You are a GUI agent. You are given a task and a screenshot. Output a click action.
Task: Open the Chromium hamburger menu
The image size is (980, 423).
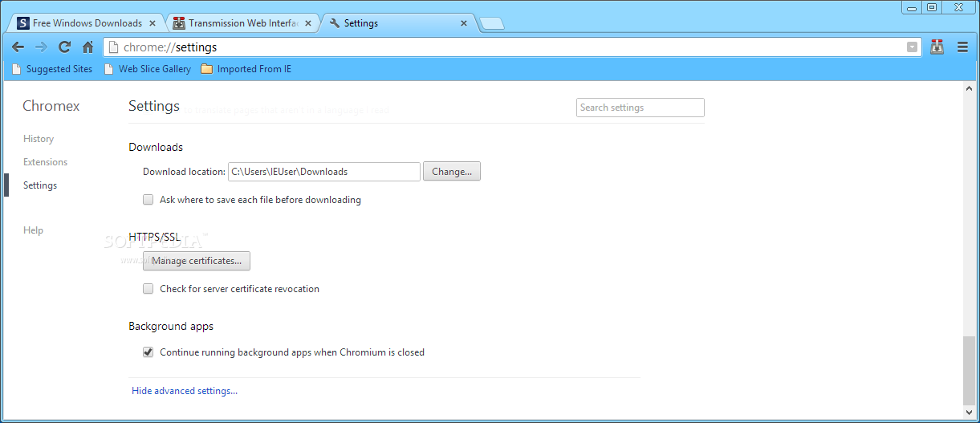click(962, 47)
